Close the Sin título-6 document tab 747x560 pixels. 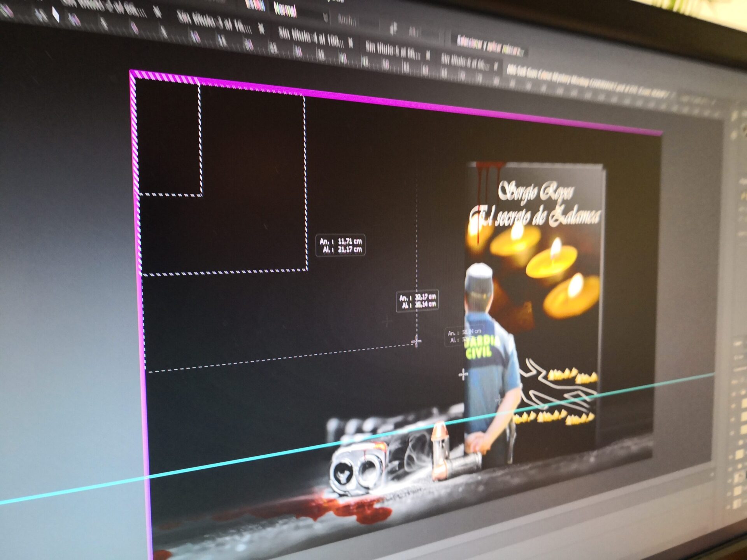click(496, 67)
